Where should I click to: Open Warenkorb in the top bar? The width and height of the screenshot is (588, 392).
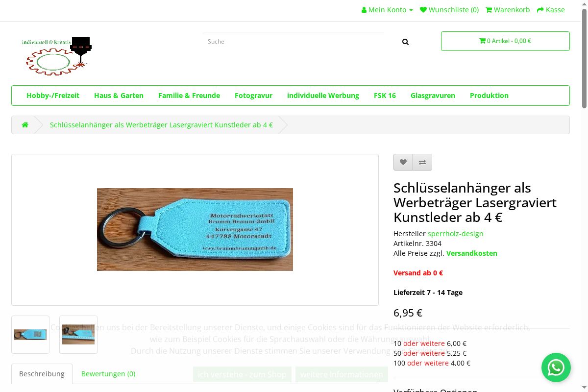tap(508, 10)
